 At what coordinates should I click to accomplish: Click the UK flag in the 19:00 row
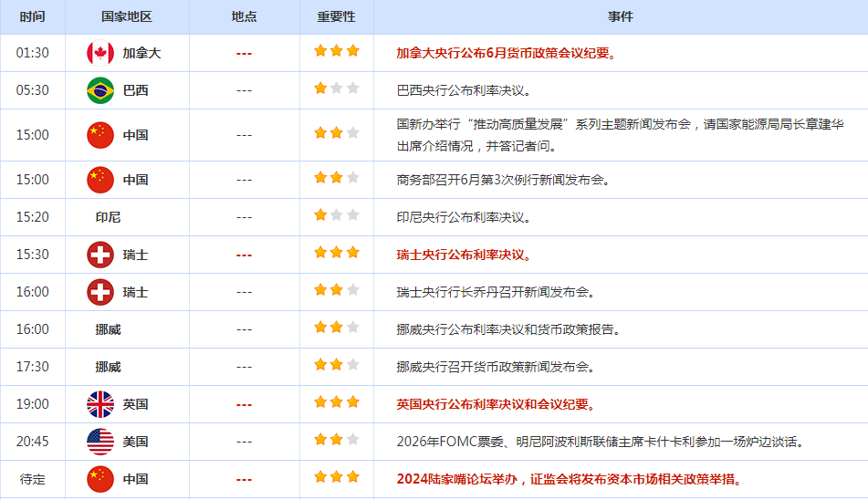click(x=99, y=404)
